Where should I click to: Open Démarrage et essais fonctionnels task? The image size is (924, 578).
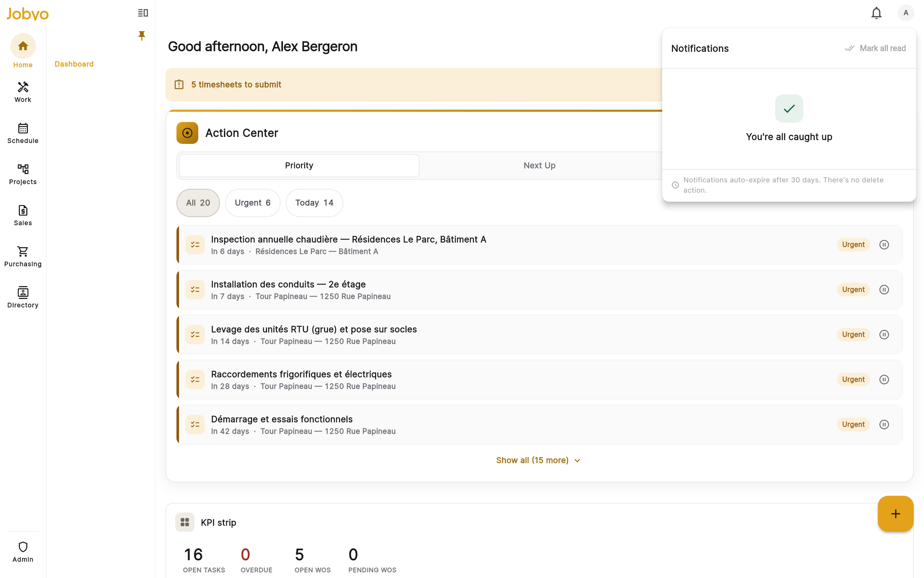pos(282,419)
